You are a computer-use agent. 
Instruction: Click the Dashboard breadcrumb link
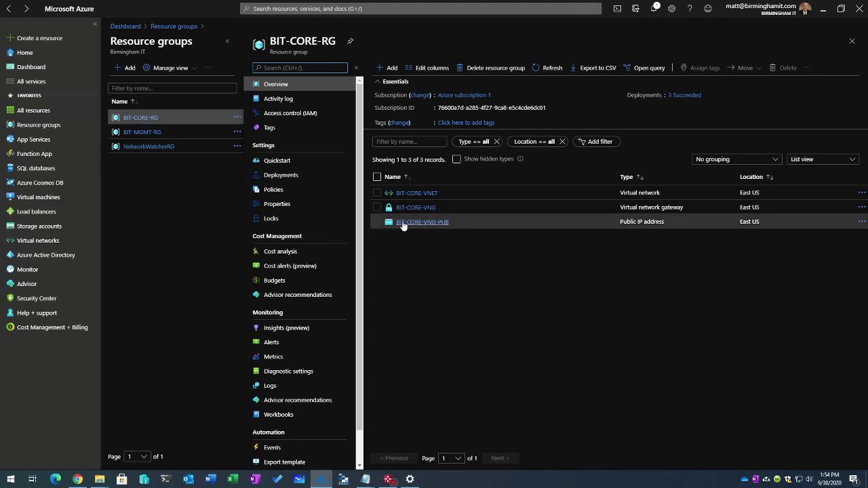click(x=125, y=26)
